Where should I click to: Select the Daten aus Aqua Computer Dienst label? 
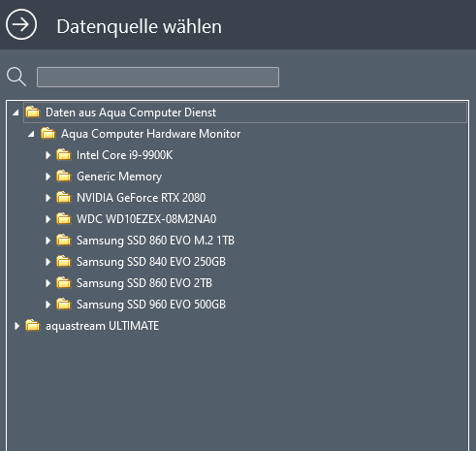pos(131,113)
